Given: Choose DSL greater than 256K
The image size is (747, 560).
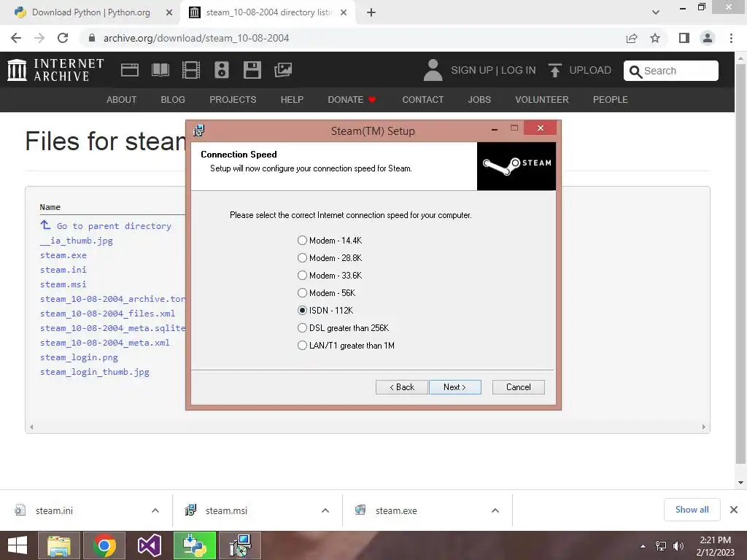Looking at the screenshot, I should pos(302,328).
